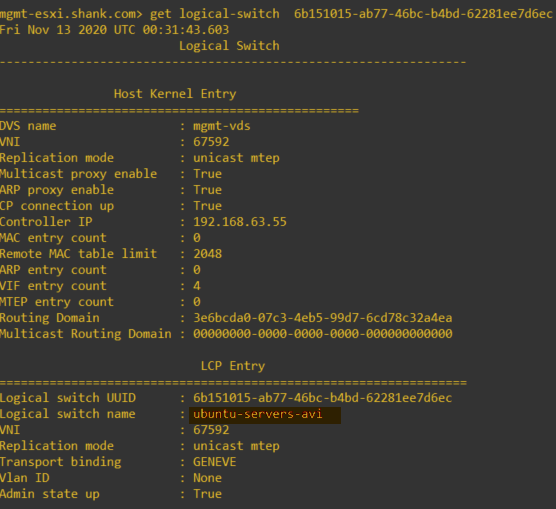The width and height of the screenshot is (556, 509).
Task: Click the Transport binding value GENEVE
Action: pos(215,462)
